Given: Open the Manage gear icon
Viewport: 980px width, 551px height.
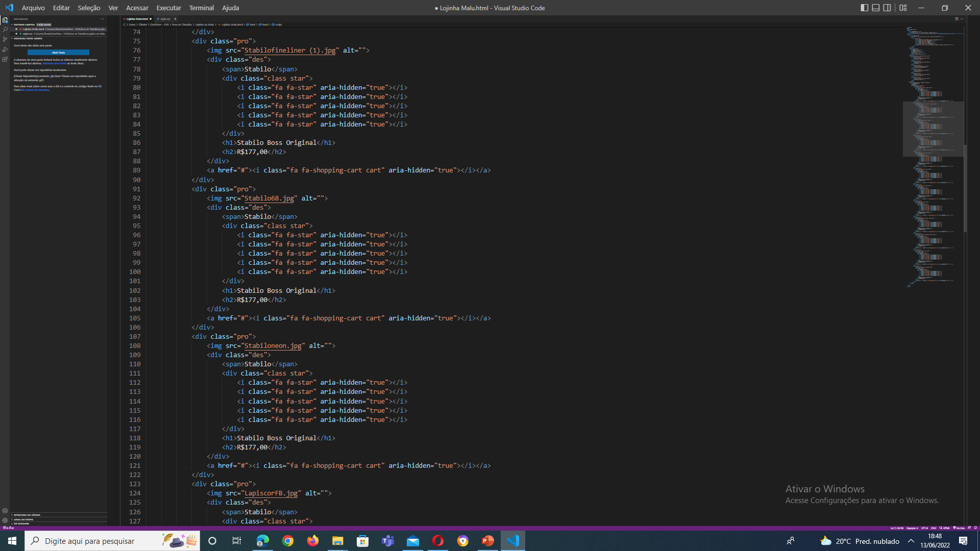Looking at the screenshot, I should tap(5, 520).
